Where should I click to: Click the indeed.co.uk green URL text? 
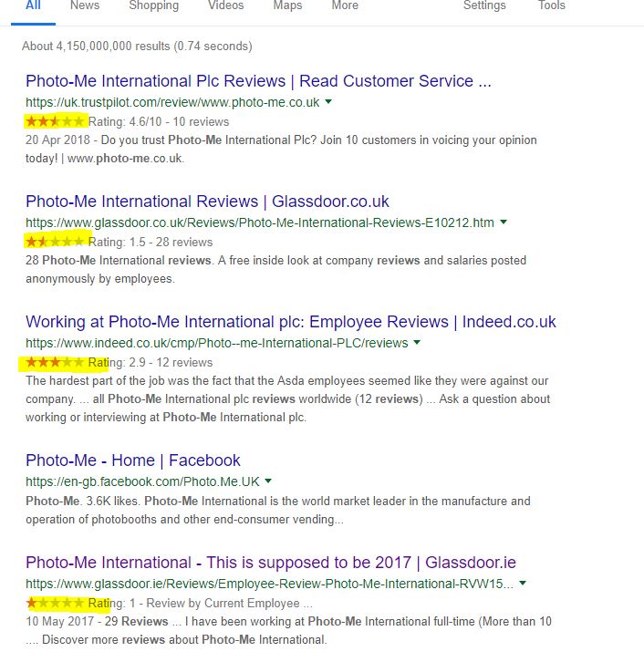[x=216, y=343]
